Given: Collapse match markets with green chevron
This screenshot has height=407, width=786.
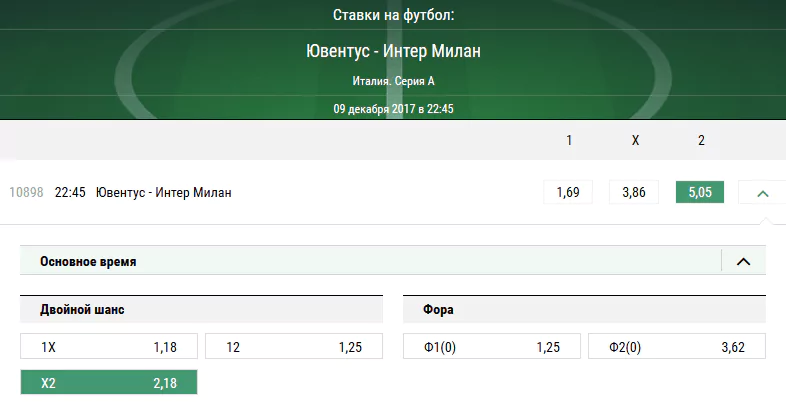Looking at the screenshot, I should point(762,192).
